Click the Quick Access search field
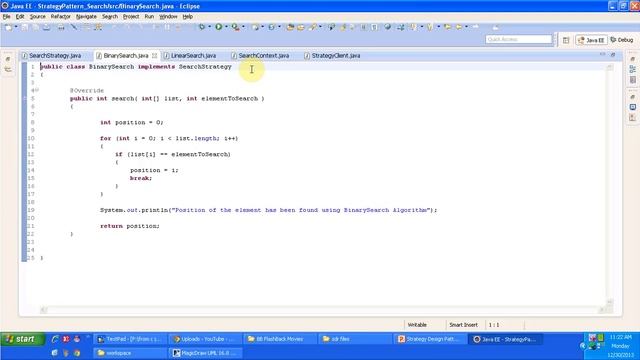640x360 pixels. [x=519, y=39]
